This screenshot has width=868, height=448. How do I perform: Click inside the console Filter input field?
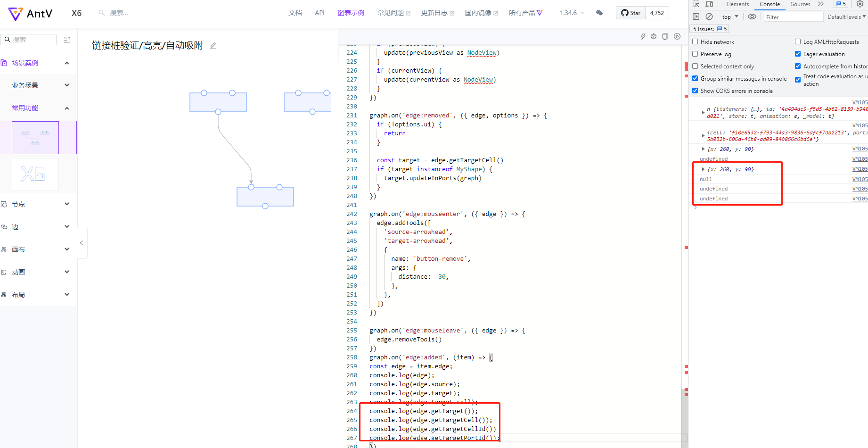tap(794, 17)
